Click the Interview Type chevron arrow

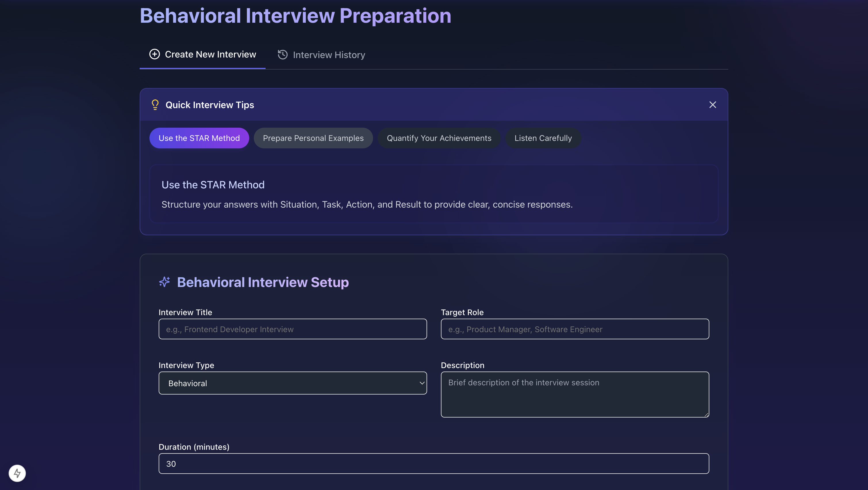422,383
